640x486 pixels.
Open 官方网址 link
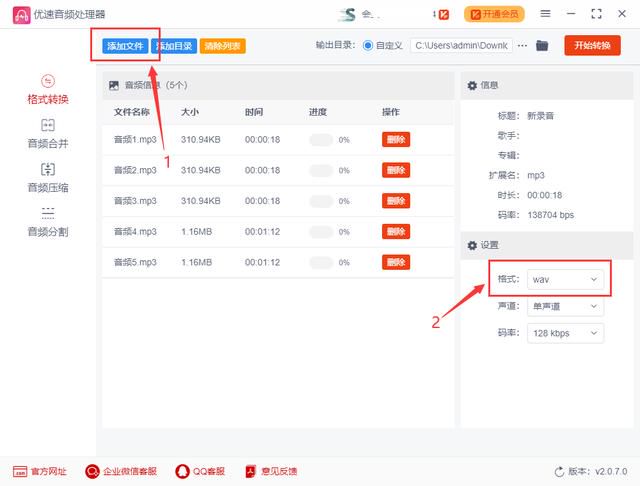(40, 471)
